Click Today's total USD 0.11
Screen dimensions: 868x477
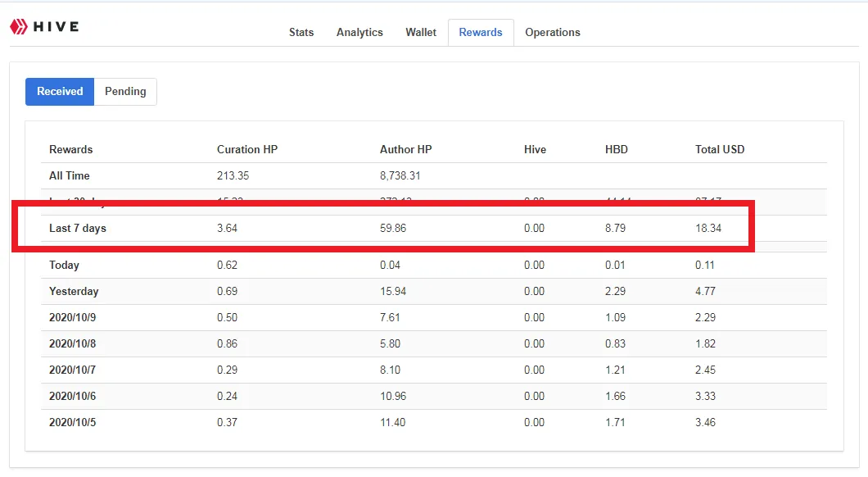[705, 265]
